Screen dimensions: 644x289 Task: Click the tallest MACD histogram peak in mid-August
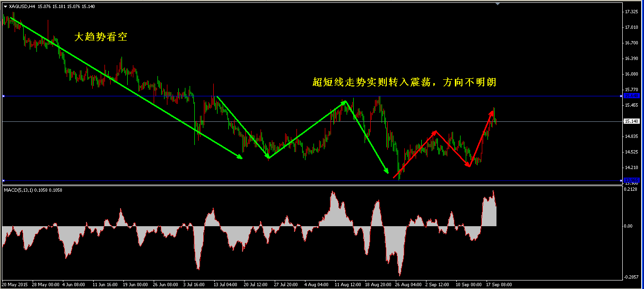click(x=333, y=192)
